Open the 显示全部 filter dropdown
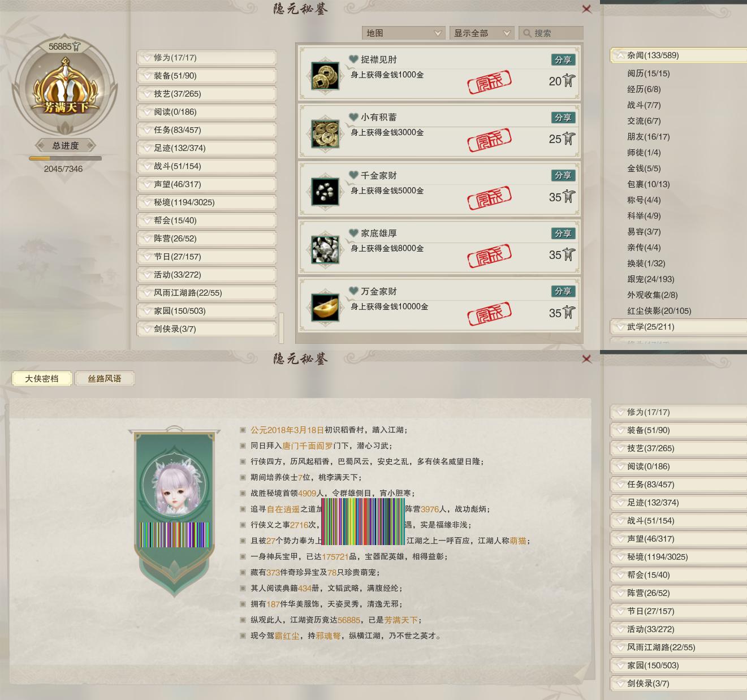The width and height of the screenshot is (747, 700). pyautogui.click(x=482, y=33)
